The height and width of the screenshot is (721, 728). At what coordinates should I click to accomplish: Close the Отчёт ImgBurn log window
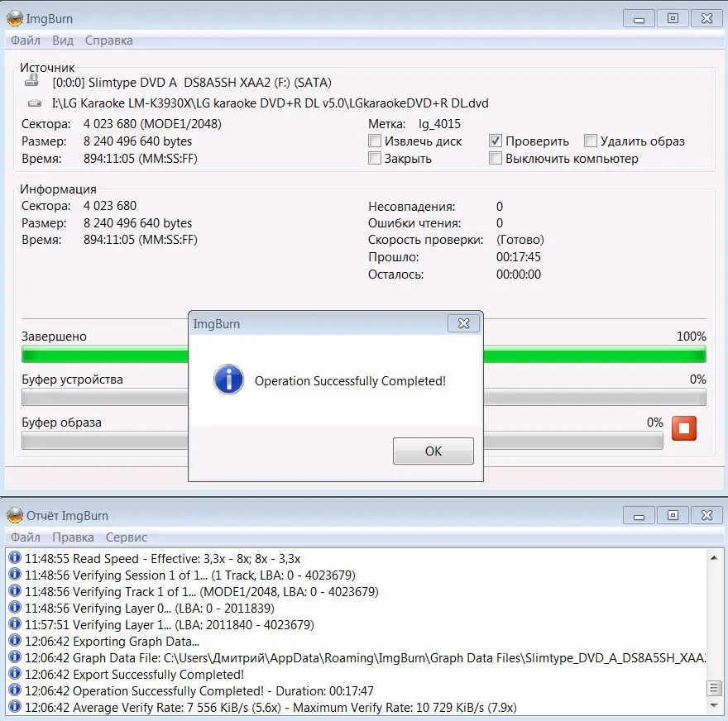706,515
